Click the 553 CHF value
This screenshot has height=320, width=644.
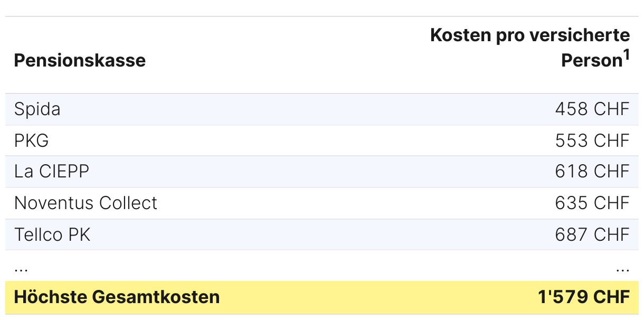[x=592, y=140]
